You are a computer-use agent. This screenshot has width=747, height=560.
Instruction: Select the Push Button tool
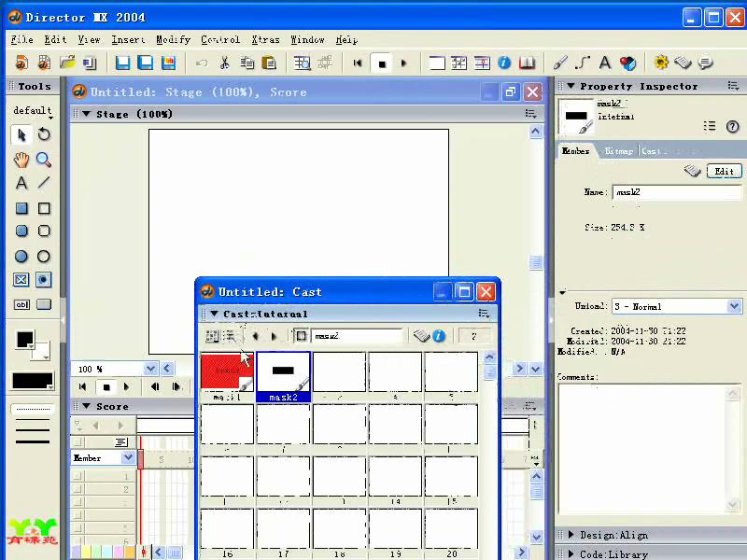click(44, 305)
